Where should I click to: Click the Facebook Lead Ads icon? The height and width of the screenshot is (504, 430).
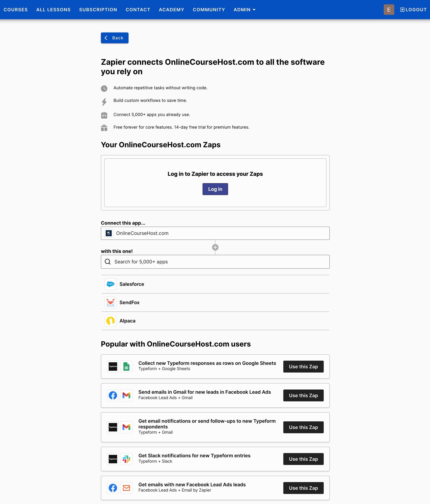(113, 395)
